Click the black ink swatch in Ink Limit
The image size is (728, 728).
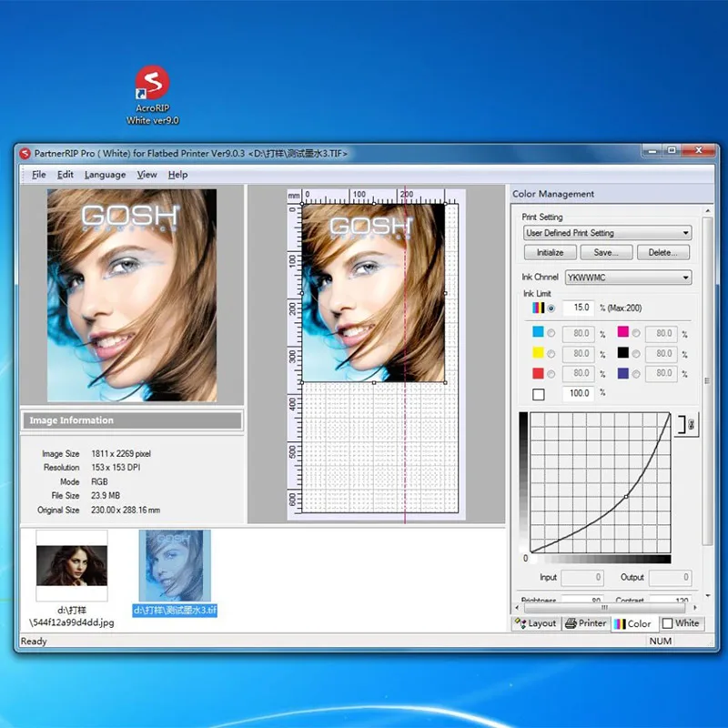click(x=625, y=353)
